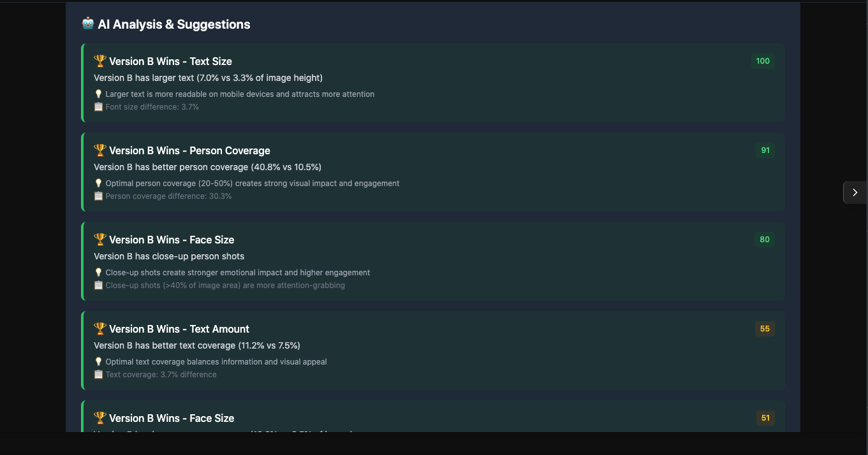Click the clipboard icon next to Person coverage difference
The width and height of the screenshot is (868, 455).
point(98,196)
